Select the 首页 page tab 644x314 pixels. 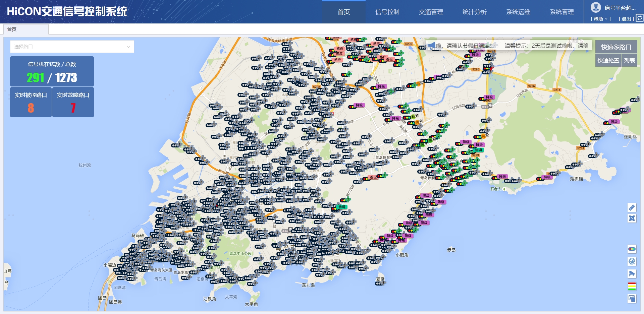pos(26,29)
